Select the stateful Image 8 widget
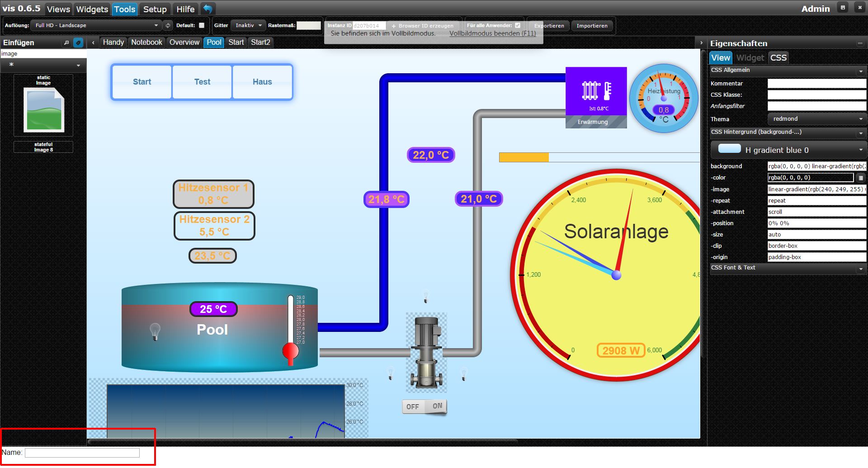This screenshot has width=868, height=468. (43, 147)
